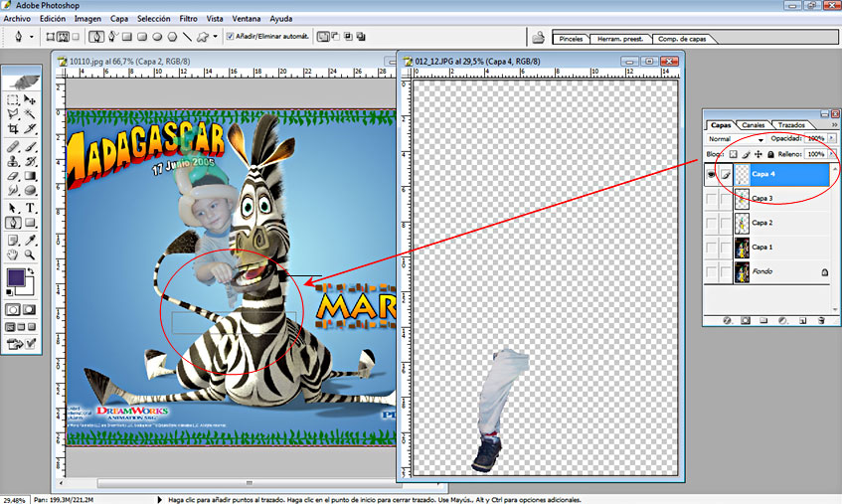
Task: Select the Hand tool
Action: [12, 254]
